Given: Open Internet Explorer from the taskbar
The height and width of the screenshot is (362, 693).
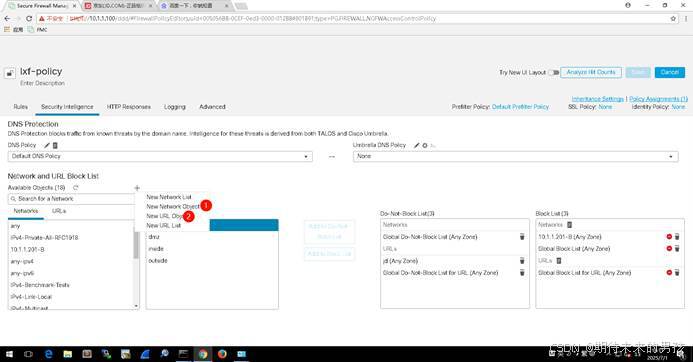Looking at the screenshot, I should (49, 354).
